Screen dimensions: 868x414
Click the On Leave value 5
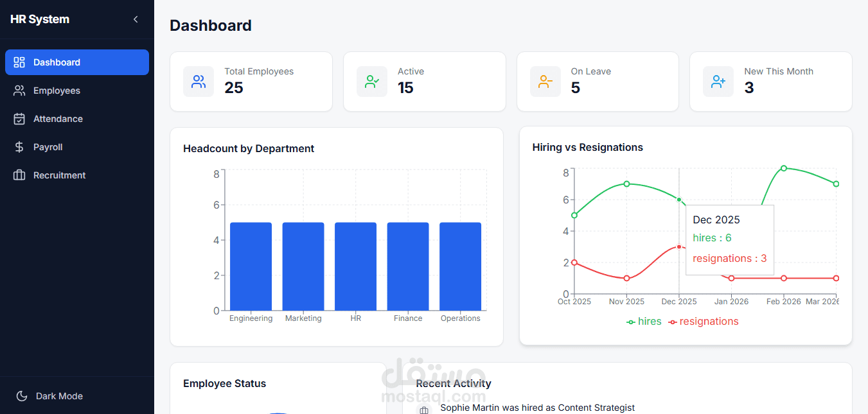pyautogui.click(x=576, y=88)
